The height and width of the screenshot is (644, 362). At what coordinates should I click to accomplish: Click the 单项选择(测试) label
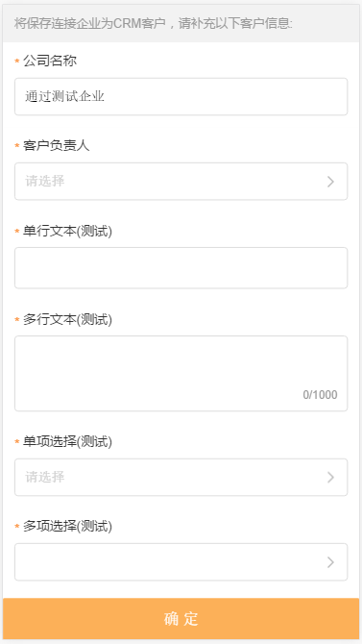(67, 441)
